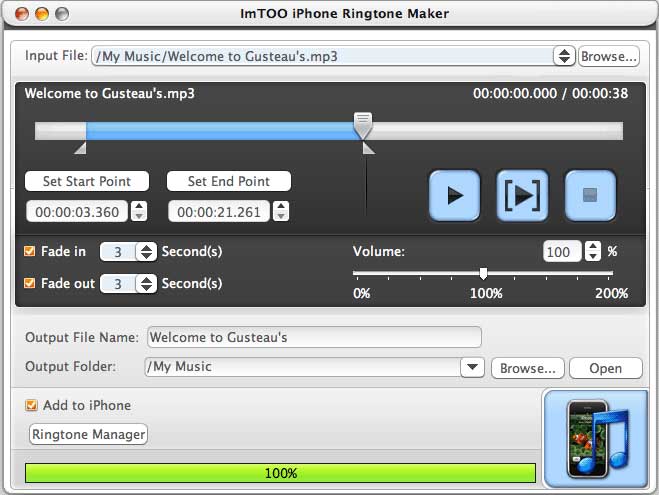The height and width of the screenshot is (495, 659).
Task: Expand the Input File dropdown
Action: point(564,57)
